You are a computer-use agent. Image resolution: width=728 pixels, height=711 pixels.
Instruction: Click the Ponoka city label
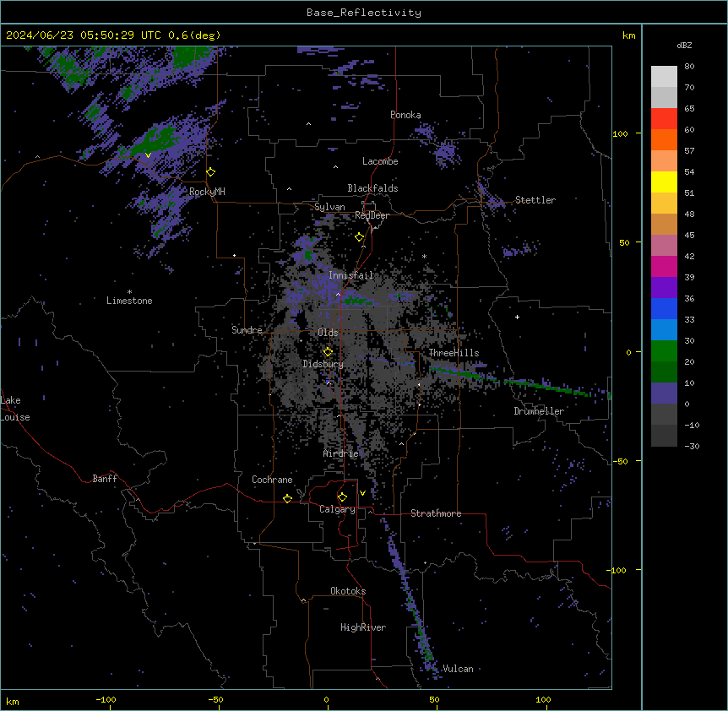tap(405, 115)
